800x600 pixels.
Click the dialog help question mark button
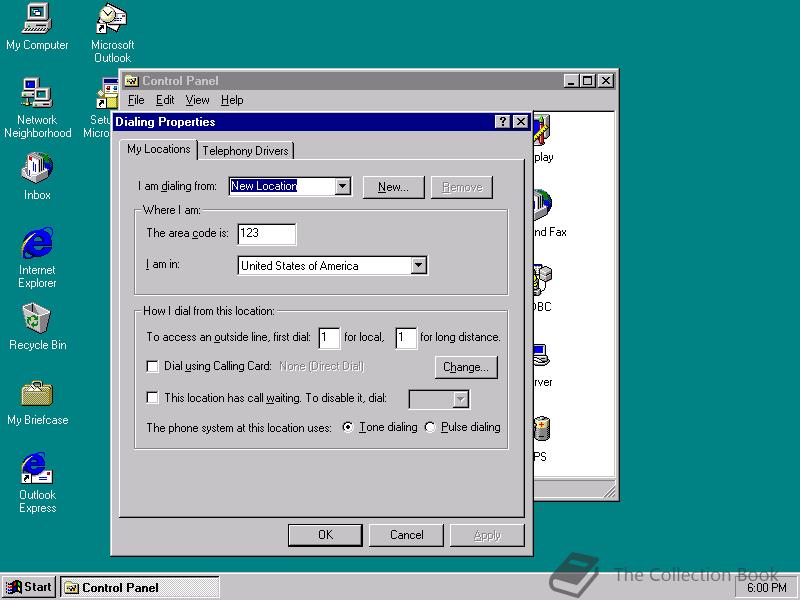503,121
